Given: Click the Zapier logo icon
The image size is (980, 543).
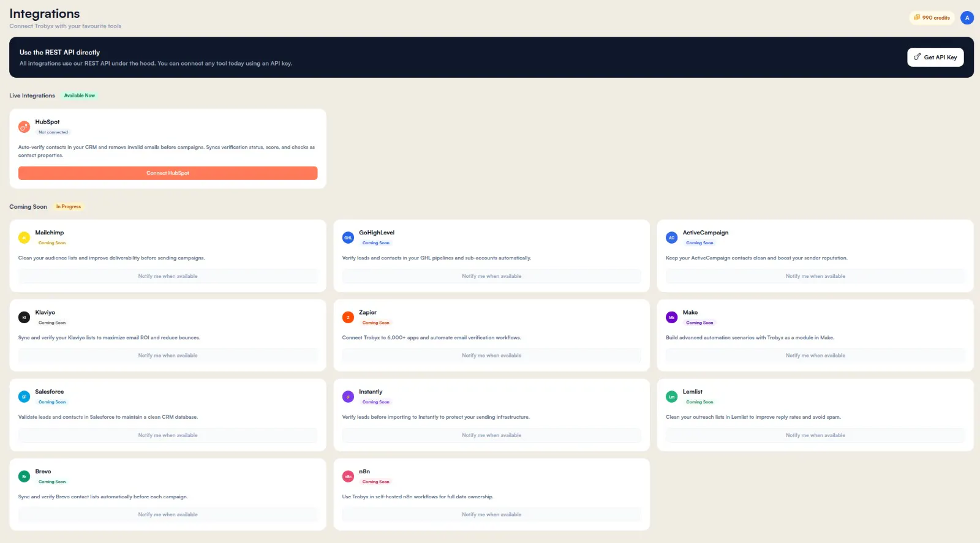Looking at the screenshot, I should pyautogui.click(x=348, y=317).
